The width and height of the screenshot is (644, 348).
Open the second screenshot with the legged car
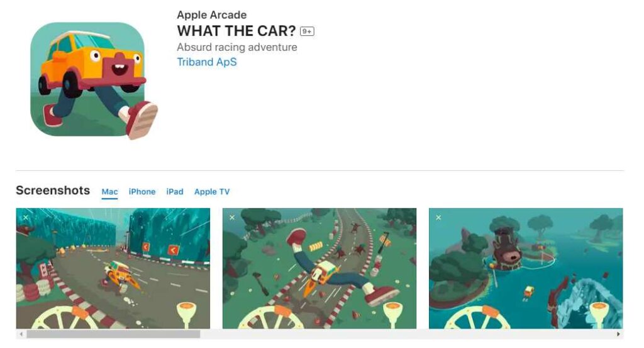coord(319,268)
